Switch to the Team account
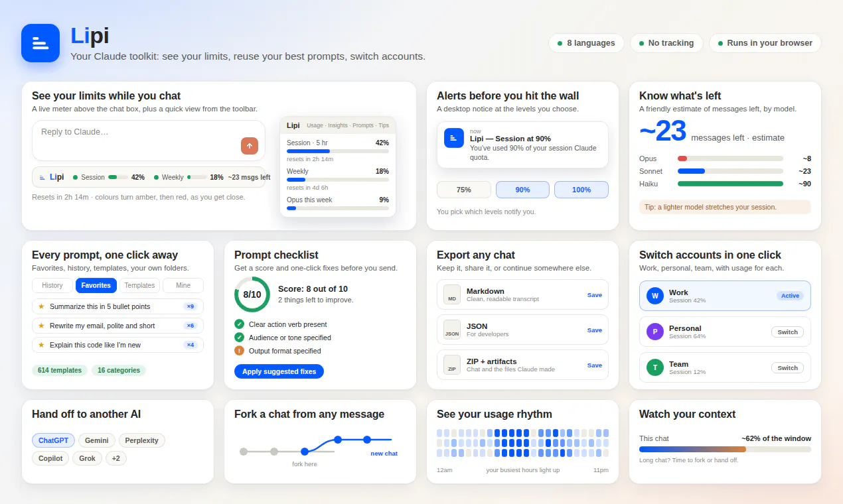The width and height of the screenshot is (843, 504). point(787,367)
